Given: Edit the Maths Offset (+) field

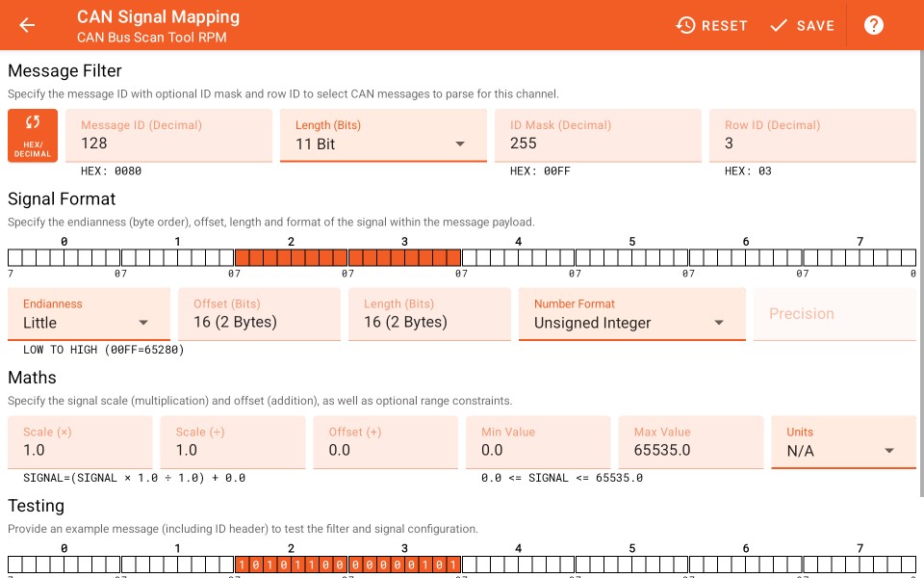Looking at the screenshot, I should coord(385,442).
